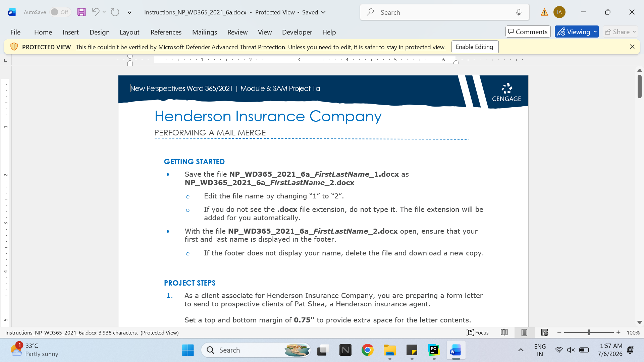Image resolution: width=644 pixels, height=362 pixels.
Task: Click the Windows Start button
Action: (188, 350)
